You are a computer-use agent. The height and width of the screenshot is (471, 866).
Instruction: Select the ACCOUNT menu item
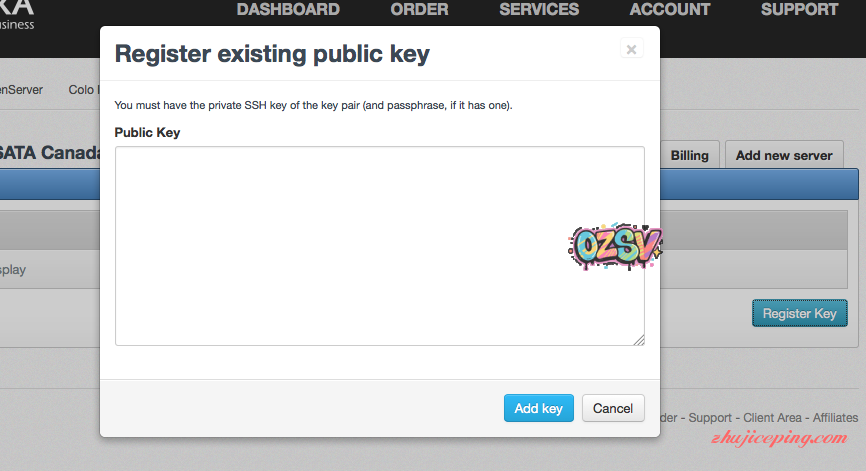pyautogui.click(x=670, y=10)
